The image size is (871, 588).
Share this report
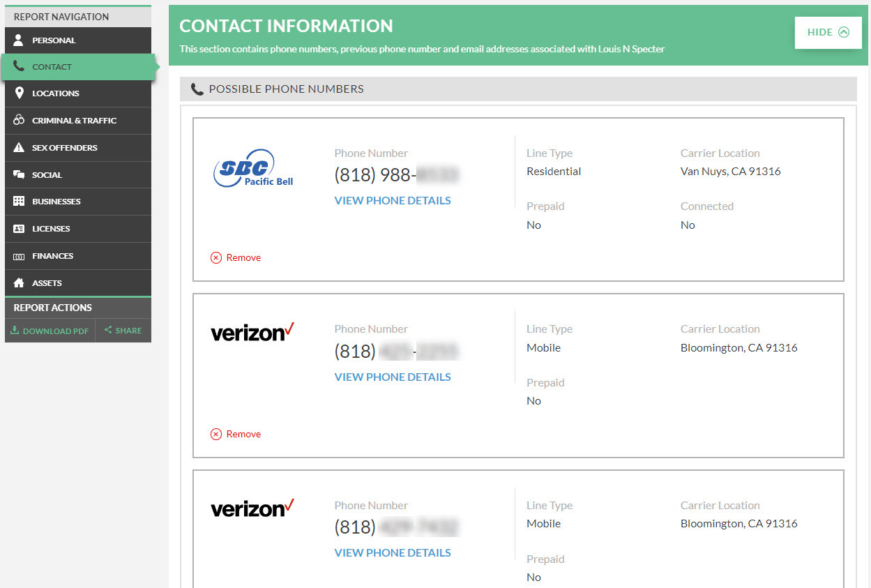click(123, 331)
